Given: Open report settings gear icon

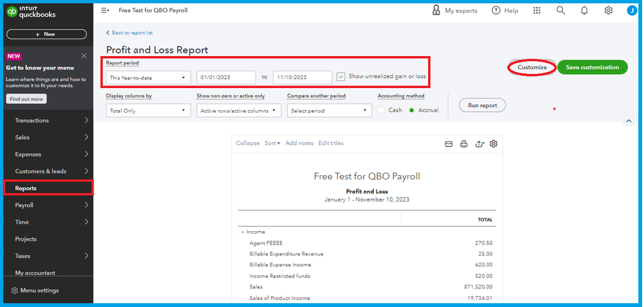Looking at the screenshot, I should point(494,144).
